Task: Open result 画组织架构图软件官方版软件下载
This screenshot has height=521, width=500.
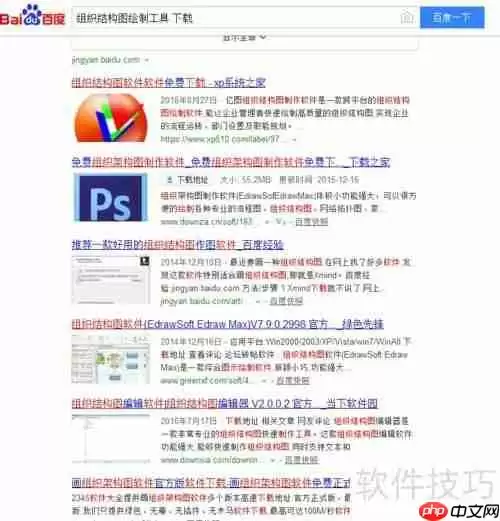Action: click(x=211, y=483)
